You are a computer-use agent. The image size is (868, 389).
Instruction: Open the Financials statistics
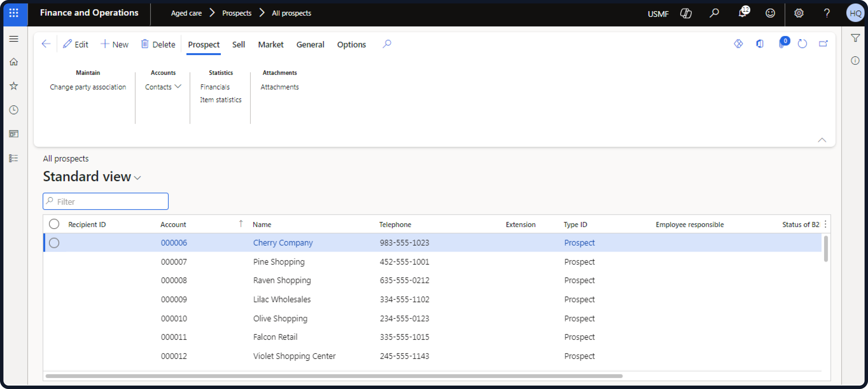215,87
